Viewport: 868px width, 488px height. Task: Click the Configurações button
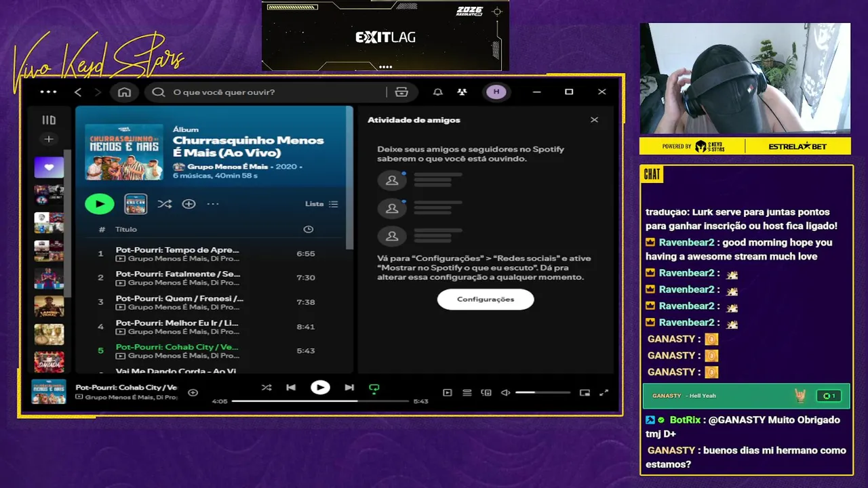[x=486, y=299]
